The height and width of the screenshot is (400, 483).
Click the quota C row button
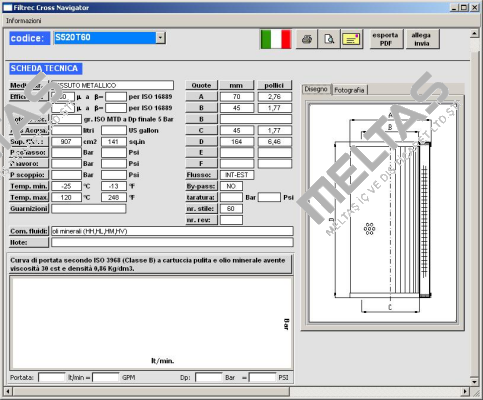tap(201, 130)
